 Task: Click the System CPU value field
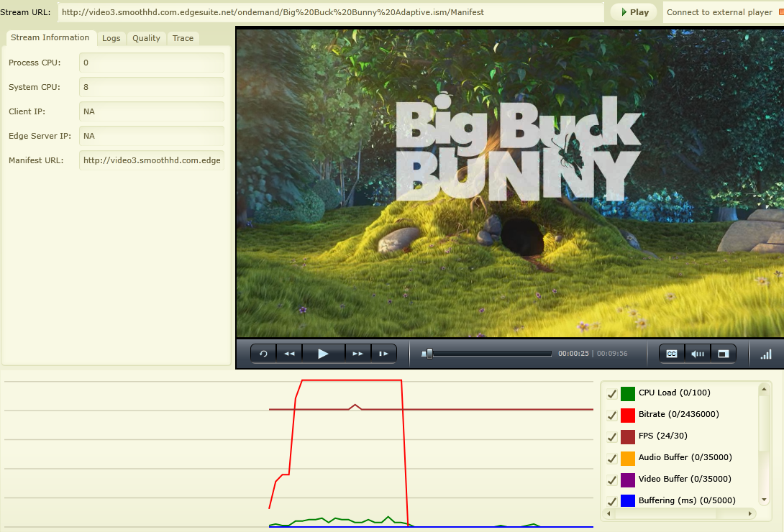152,87
